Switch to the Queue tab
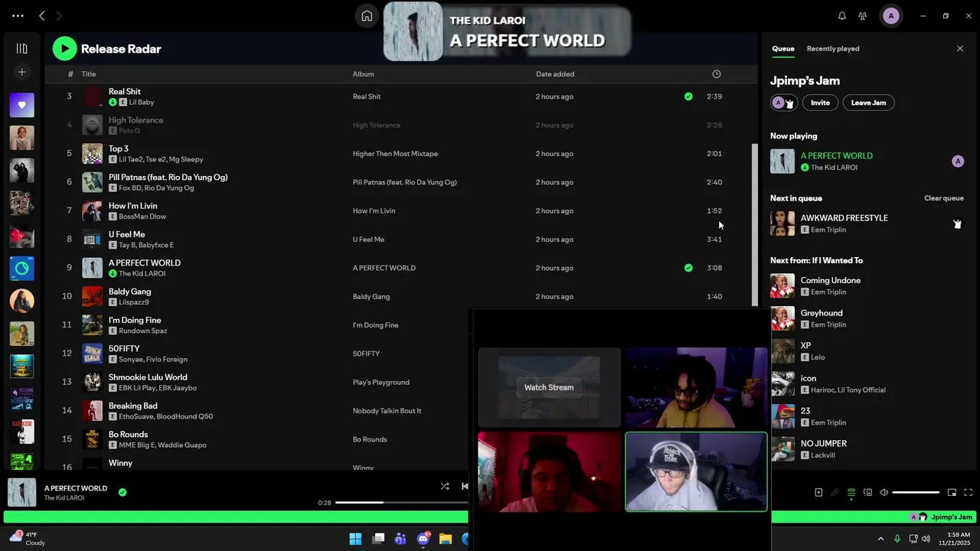This screenshot has height=551, width=980. [782, 48]
